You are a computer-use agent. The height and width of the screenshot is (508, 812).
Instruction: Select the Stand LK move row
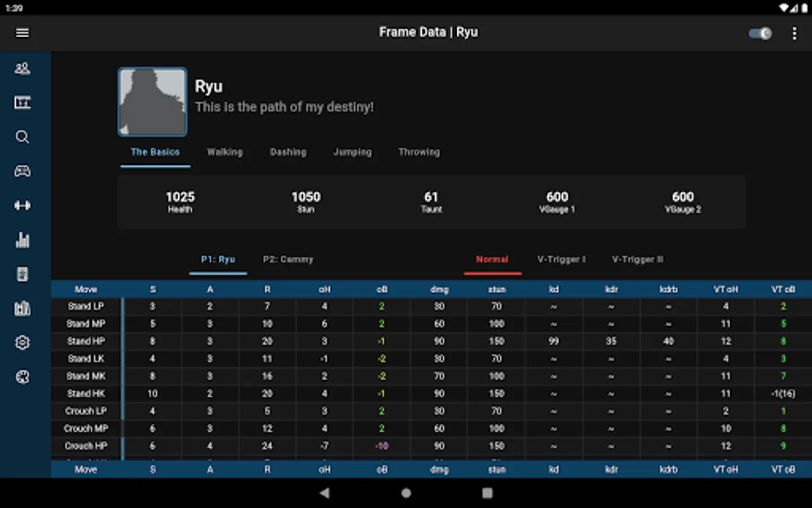(431, 358)
